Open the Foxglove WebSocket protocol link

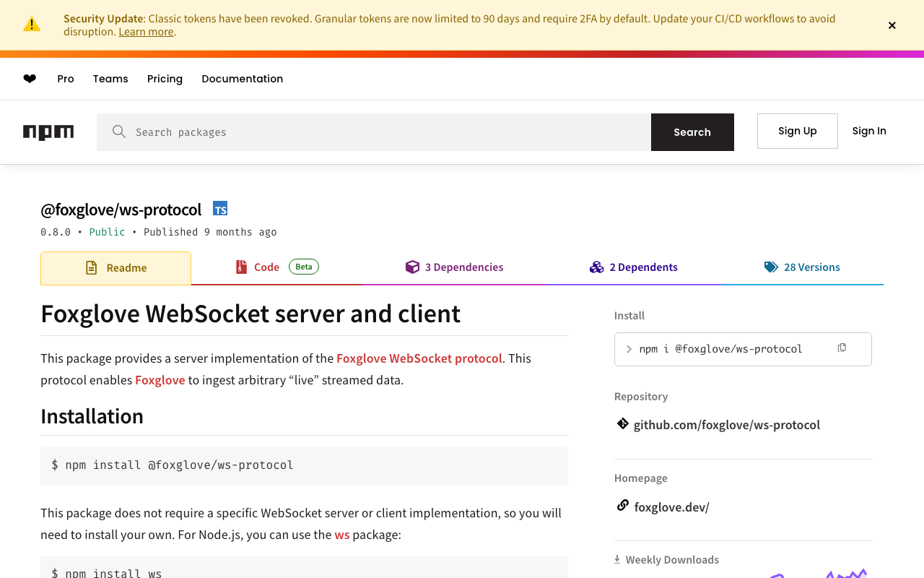click(419, 358)
